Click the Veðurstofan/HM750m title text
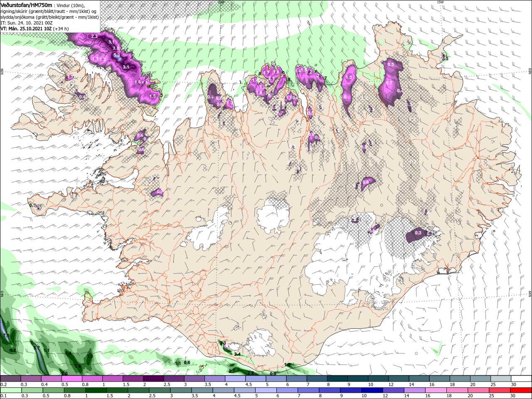Viewport: 532px width, 399px height. pos(27,5)
